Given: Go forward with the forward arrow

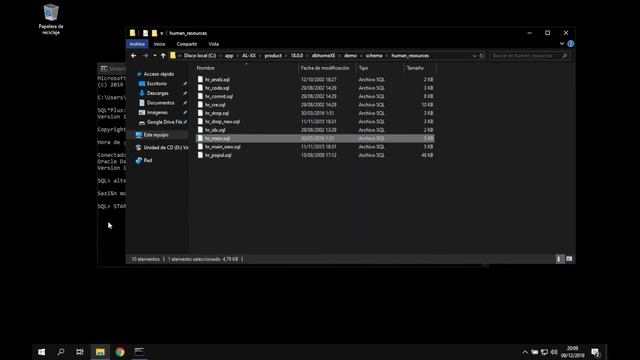Looking at the screenshot, I should (x=145, y=56).
